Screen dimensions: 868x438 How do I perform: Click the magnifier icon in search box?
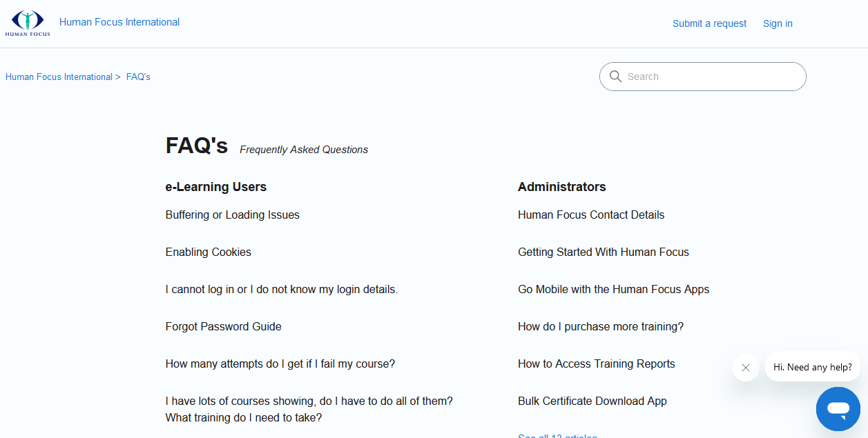coord(615,77)
